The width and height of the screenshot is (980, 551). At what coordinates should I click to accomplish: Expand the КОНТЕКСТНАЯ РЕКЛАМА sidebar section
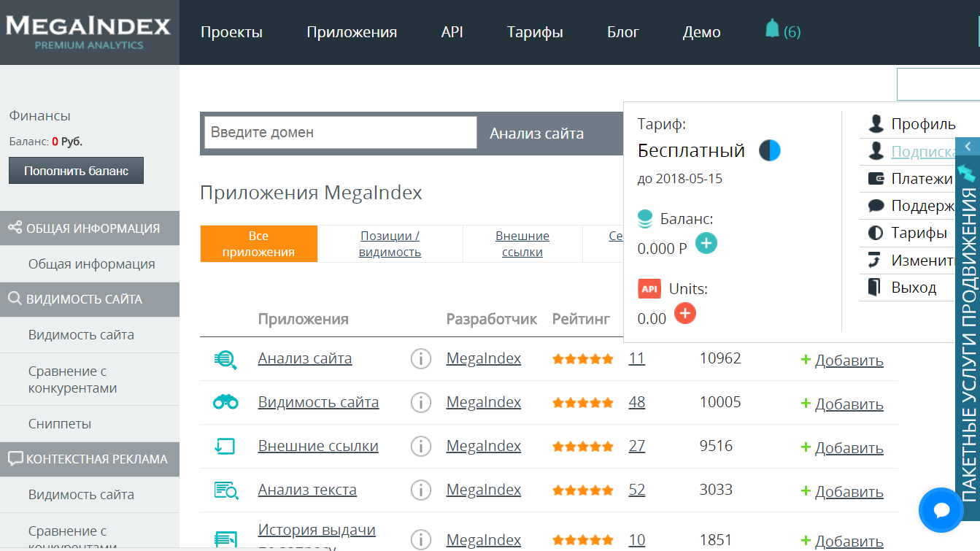[90, 459]
